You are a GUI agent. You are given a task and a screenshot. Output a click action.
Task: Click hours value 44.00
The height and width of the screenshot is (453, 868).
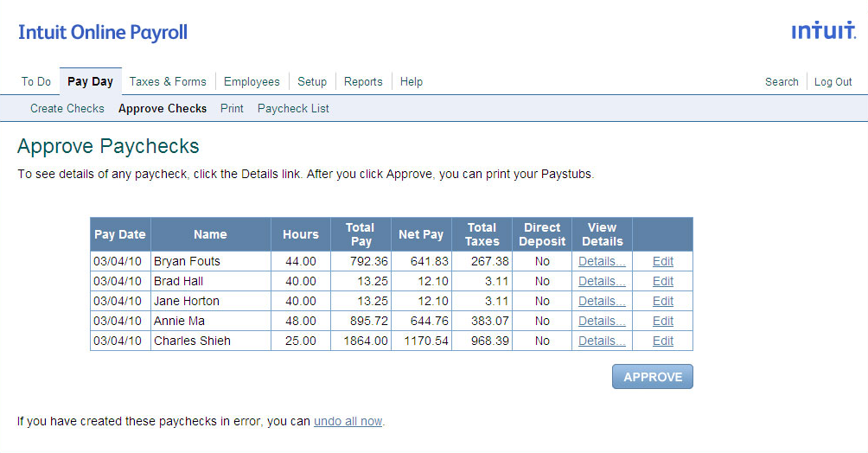(x=301, y=261)
